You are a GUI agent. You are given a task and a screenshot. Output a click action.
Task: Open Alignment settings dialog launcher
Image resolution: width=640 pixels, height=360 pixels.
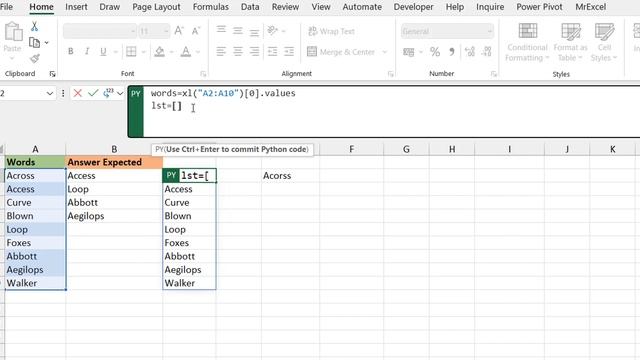coord(391,74)
